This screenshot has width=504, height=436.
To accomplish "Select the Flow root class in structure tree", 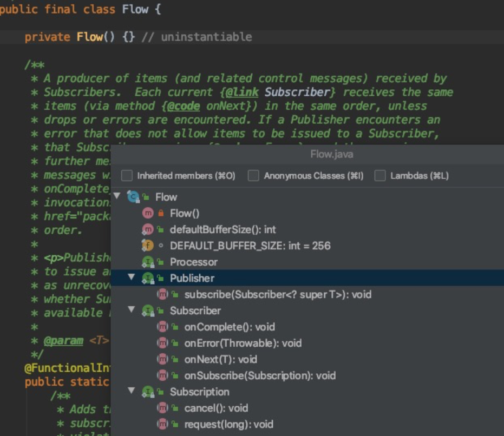I will (x=166, y=197).
